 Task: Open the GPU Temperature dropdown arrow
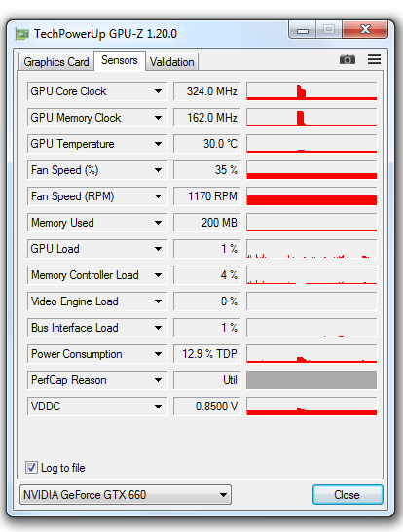click(x=158, y=144)
